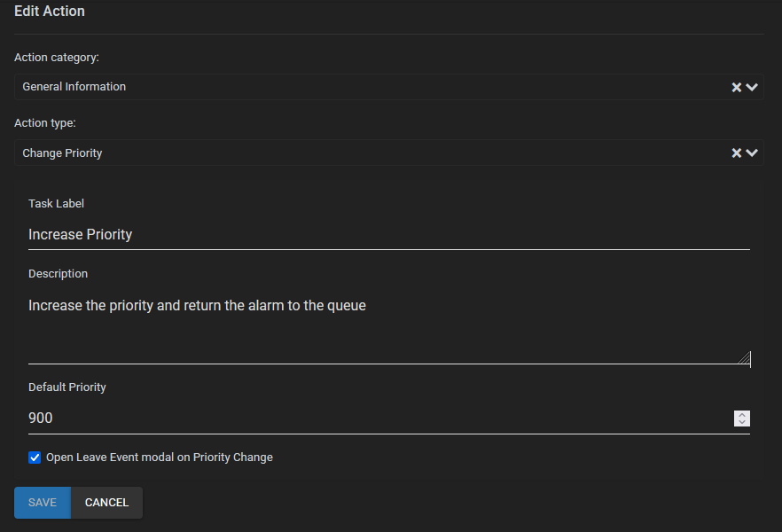Click the Task Label input field
The image size is (782, 532).
point(388,235)
